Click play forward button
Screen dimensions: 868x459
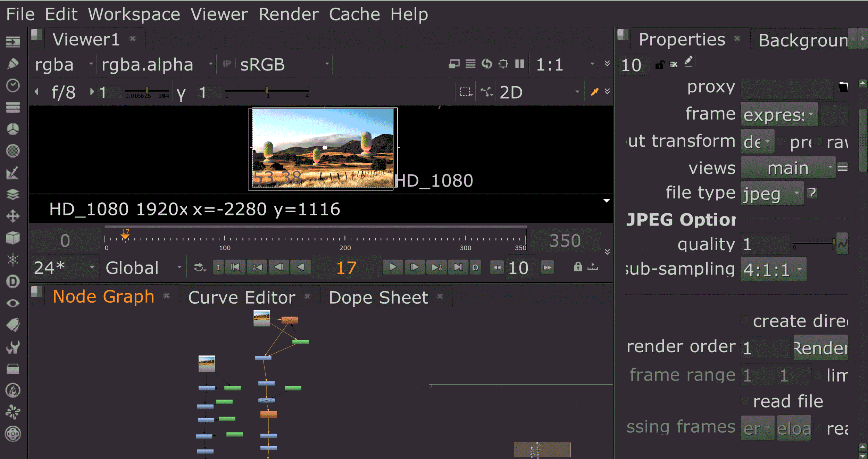tap(393, 267)
